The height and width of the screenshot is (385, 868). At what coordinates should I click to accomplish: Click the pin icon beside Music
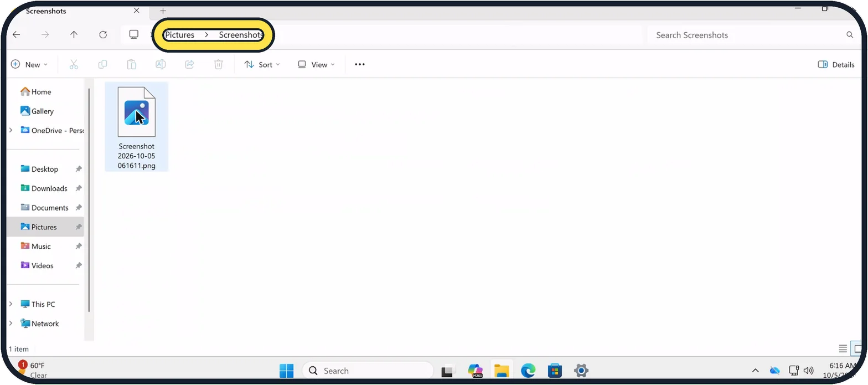pos(79,247)
